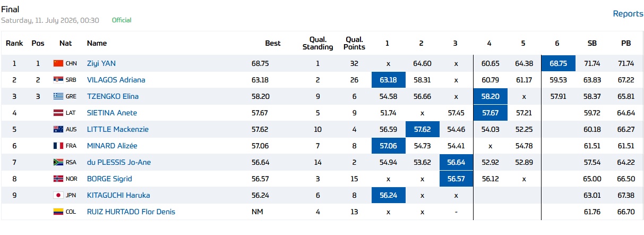Click the Latvia flag icon
The height and width of the screenshot is (235, 644).
coord(58,113)
